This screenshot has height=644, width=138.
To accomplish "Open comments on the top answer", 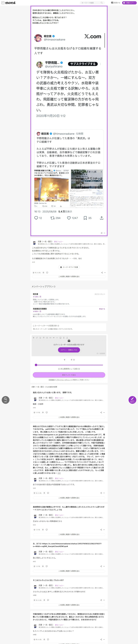I will tap(47, 273).
